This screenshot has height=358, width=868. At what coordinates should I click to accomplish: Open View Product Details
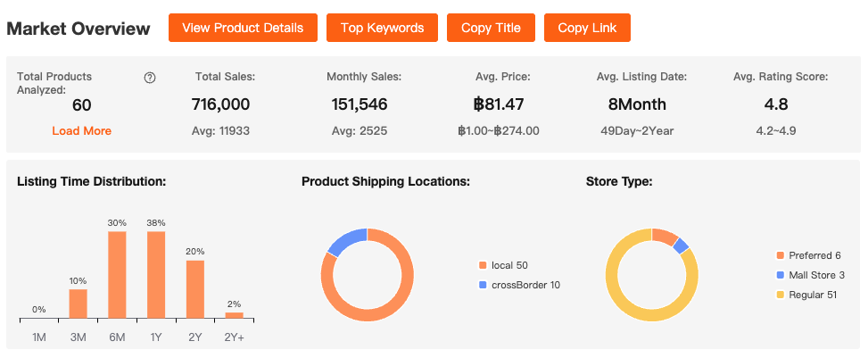pyautogui.click(x=243, y=28)
